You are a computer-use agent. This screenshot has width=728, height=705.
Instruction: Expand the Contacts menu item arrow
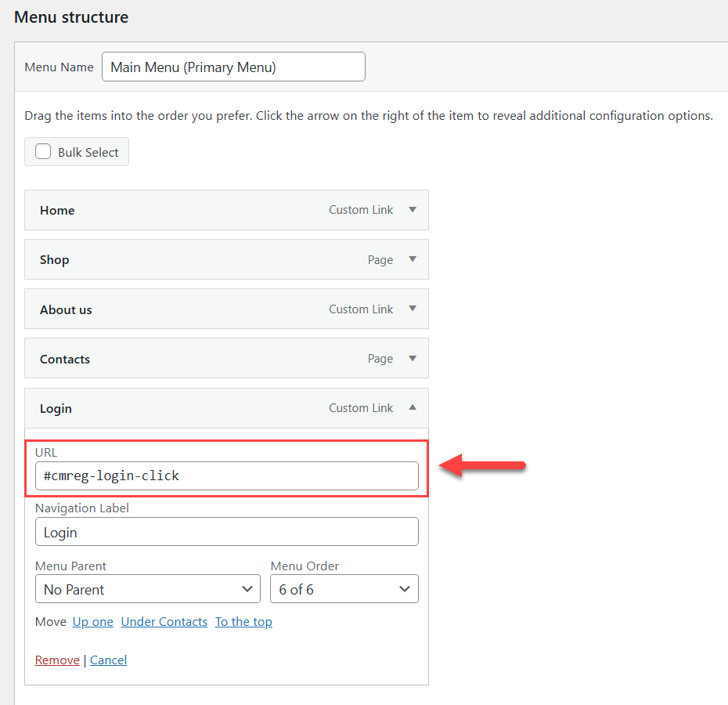coord(413,358)
